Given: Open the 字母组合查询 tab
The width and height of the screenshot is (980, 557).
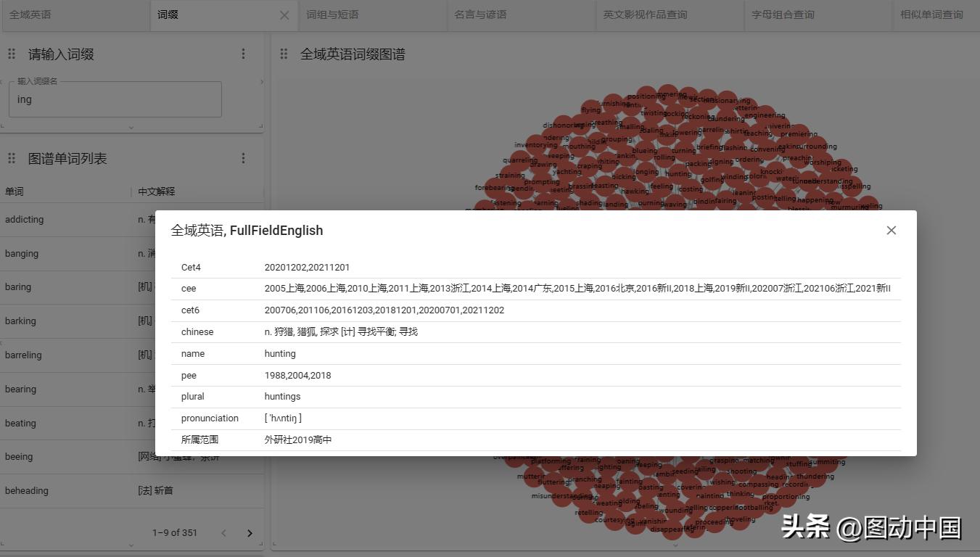Looking at the screenshot, I should tap(783, 15).
